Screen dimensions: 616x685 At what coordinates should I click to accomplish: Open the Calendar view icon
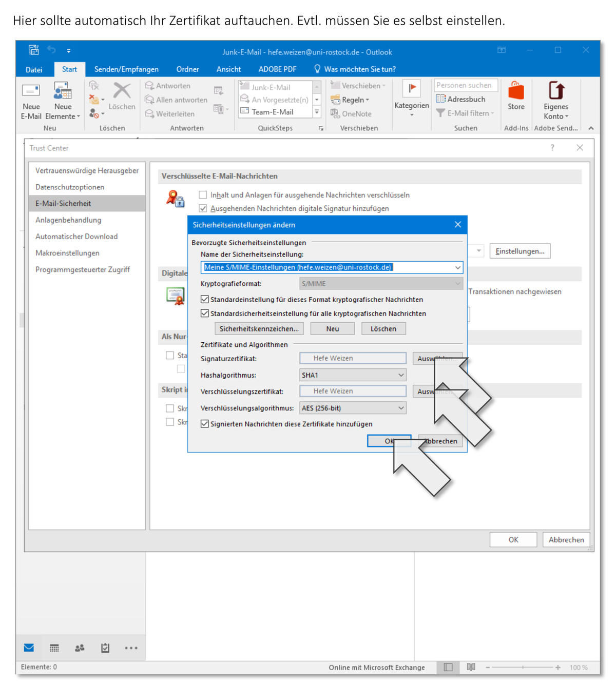pos(54,648)
